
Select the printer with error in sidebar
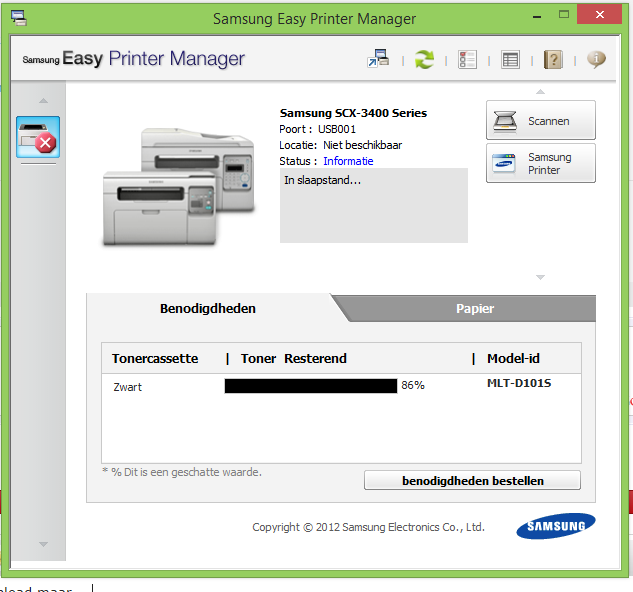click(38, 137)
